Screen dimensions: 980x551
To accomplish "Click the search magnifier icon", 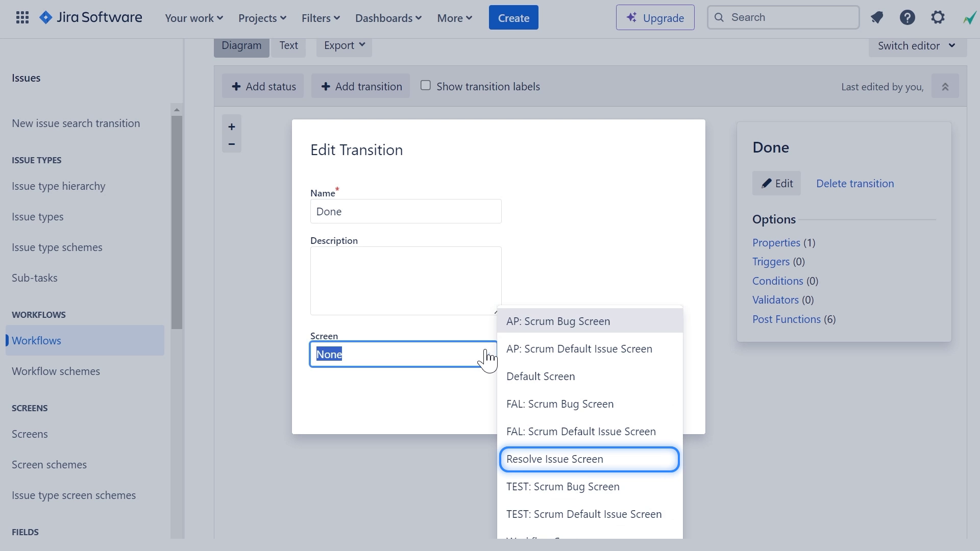I will [719, 17].
